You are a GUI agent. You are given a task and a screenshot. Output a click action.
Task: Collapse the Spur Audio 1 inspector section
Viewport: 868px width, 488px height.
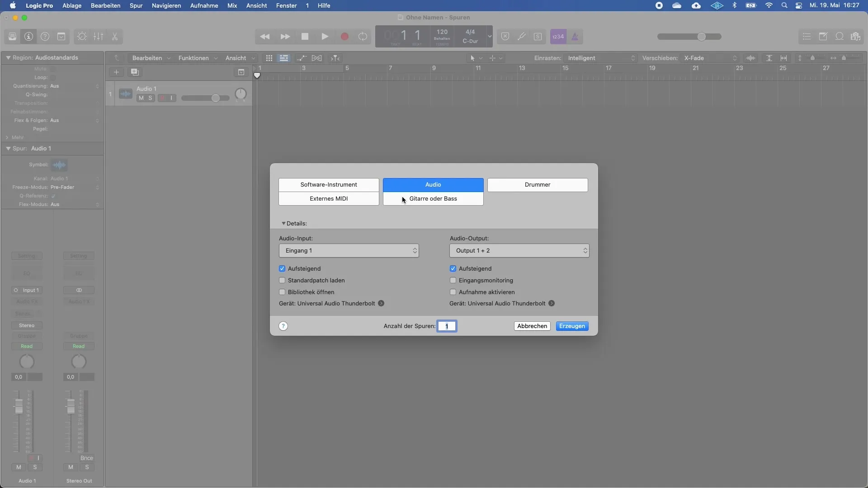(8, 148)
